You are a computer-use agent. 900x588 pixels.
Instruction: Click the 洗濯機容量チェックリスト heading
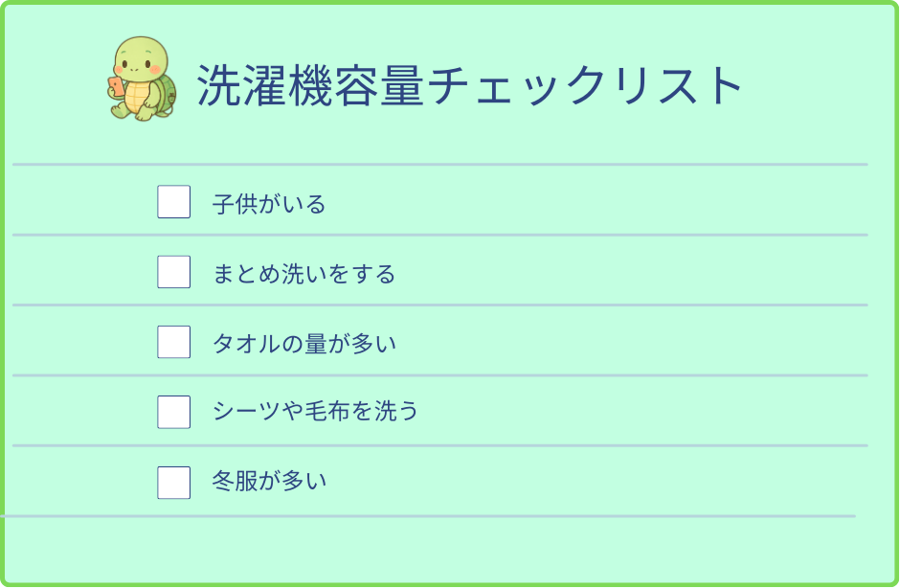point(469,86)
